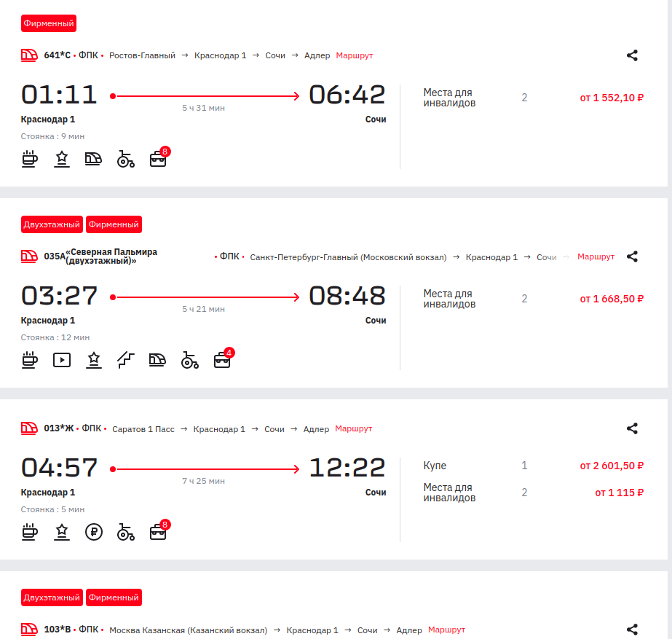
Task: Click the luggage icon on train 035А
Action: (x=222, y=360)
